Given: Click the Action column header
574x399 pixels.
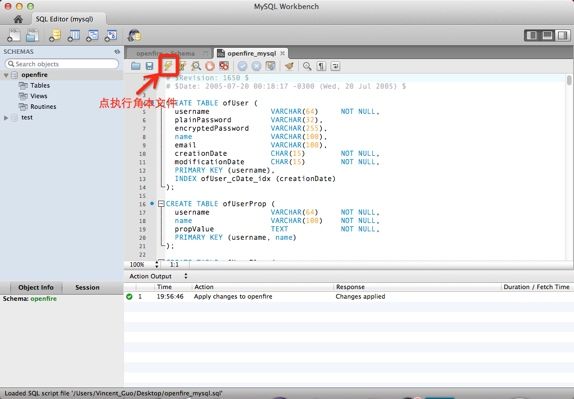Looking at the screenshot, I should click(x=204, y=287).
